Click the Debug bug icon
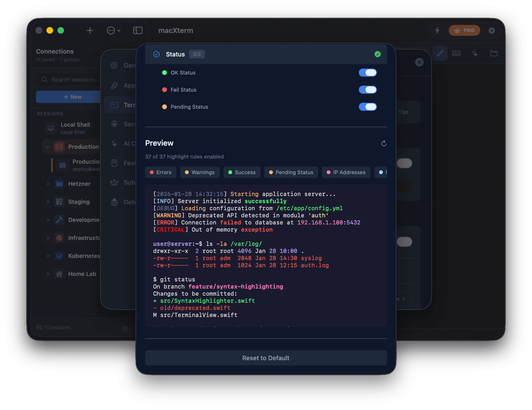The width and height of the screenshot is (532, 410). click(x=114, y=202)
